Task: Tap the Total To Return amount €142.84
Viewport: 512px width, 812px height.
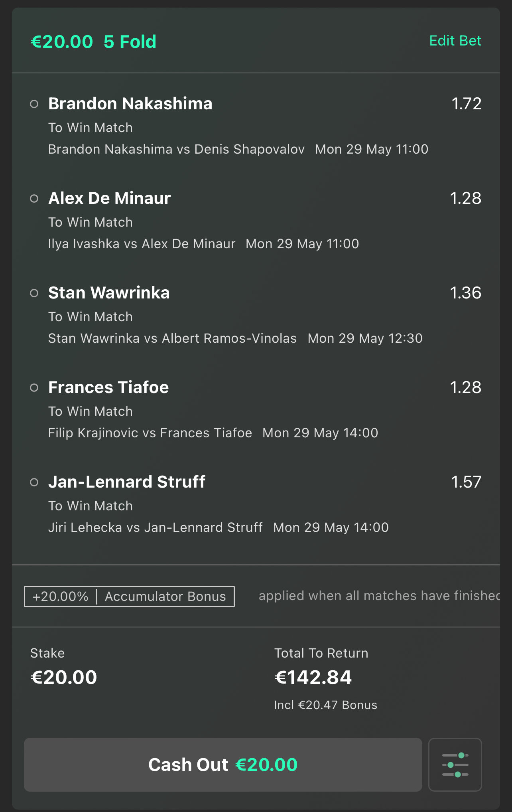Action: pos(313,677)
